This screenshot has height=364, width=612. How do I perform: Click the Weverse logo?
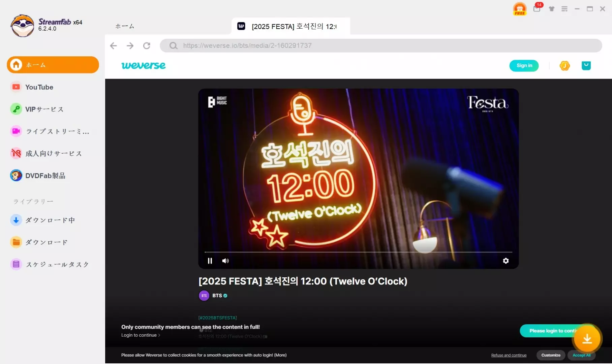144,65
